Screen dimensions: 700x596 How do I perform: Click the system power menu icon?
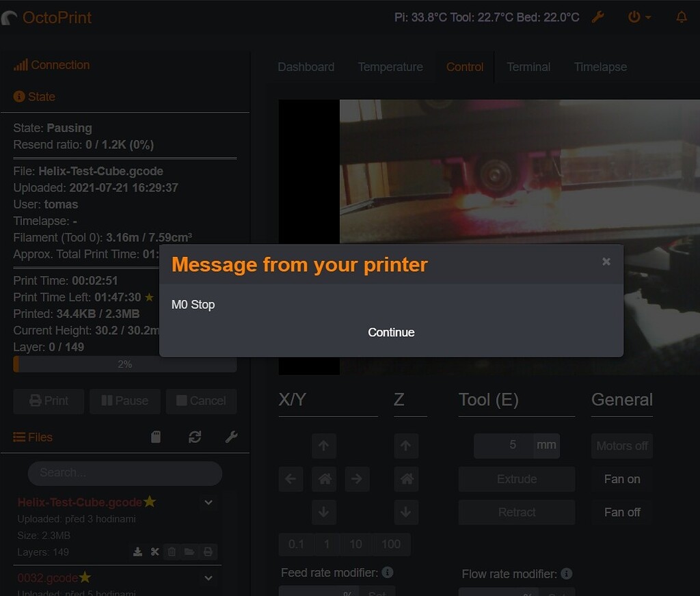(x=635, y=17)
